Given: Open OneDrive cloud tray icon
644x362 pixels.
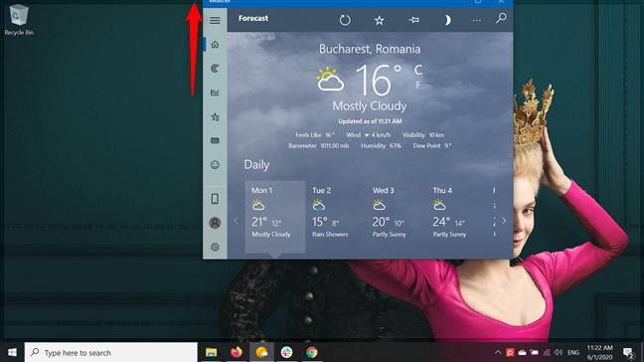Looking at the screenshot, I should click(522, 352).
